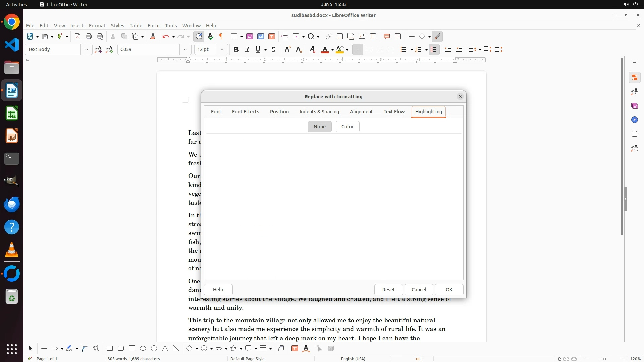Select the None highlighting toggle
The height and width of the screenshot is (362, 644).
click(x=319, y=127)
